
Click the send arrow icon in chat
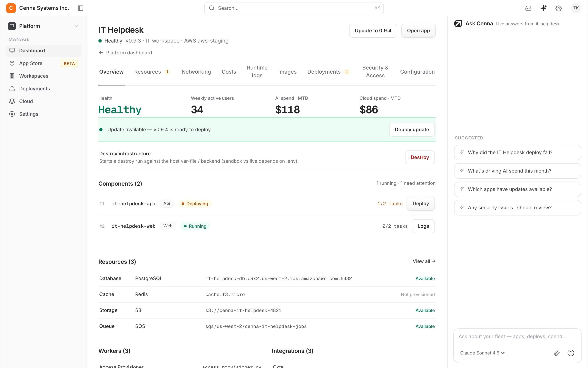[x=571, y=353]
